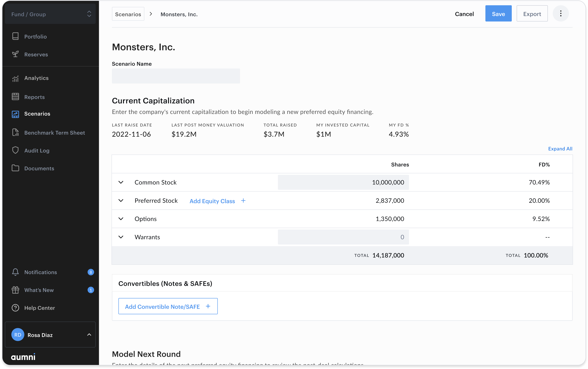Click the Portfolio book icon
This screenshot has height=369, width=588.
[15, 36]
